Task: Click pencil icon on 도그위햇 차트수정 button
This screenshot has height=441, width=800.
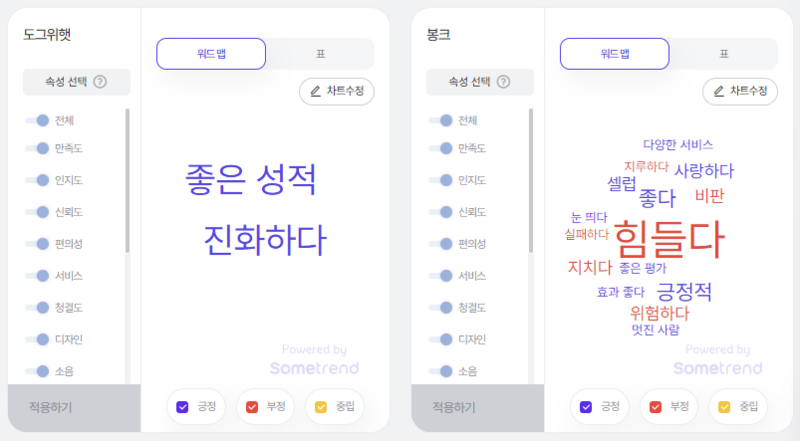Action: (x=315, y=91)
